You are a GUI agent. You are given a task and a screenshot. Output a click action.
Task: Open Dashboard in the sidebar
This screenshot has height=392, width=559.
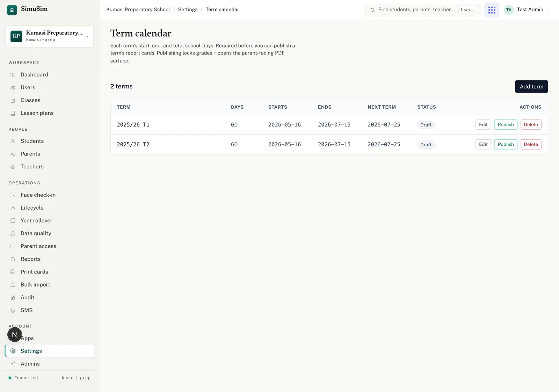[x=50, y=75]
